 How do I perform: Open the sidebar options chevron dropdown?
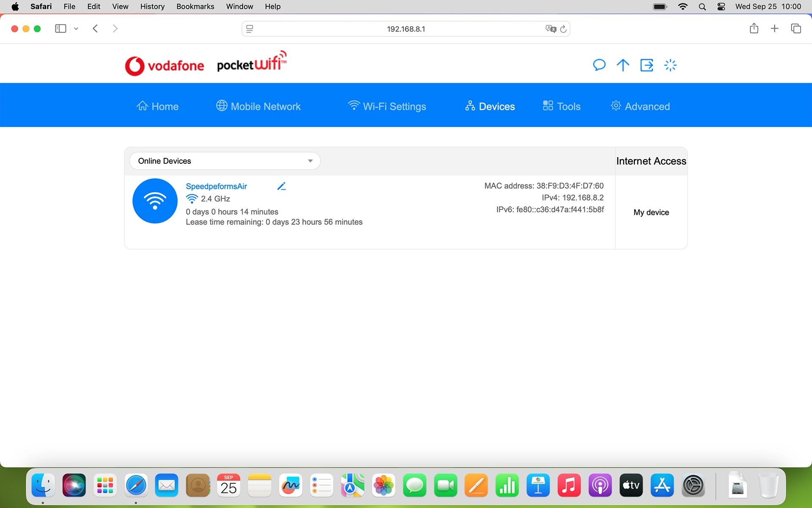pyautogui.click(x=76, y=29)
